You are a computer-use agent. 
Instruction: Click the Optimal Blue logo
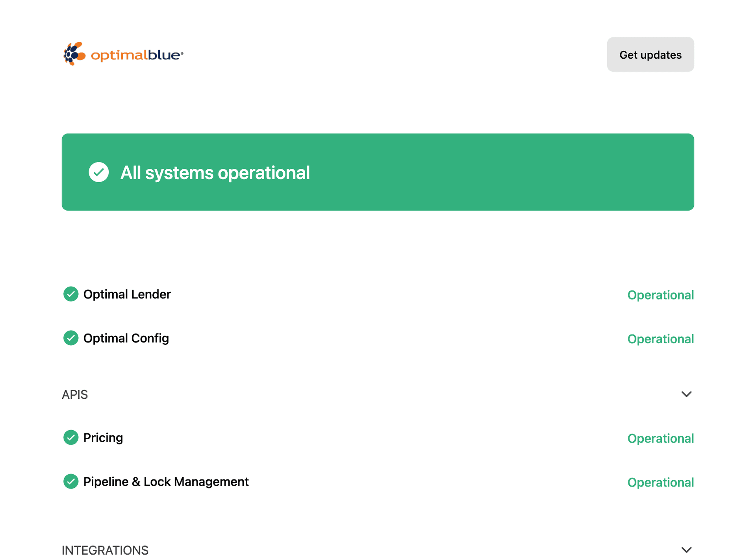[123, 54]
